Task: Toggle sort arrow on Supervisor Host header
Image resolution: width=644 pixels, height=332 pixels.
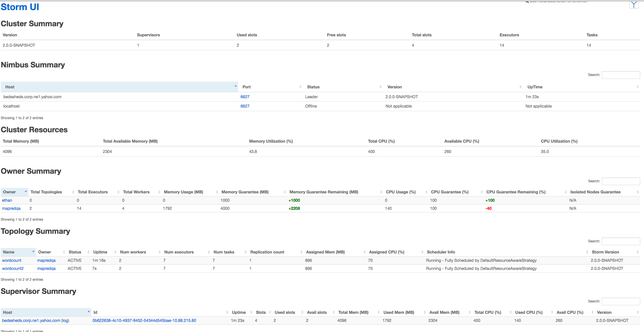Action: pyautogui.click(x=89, y=312)
